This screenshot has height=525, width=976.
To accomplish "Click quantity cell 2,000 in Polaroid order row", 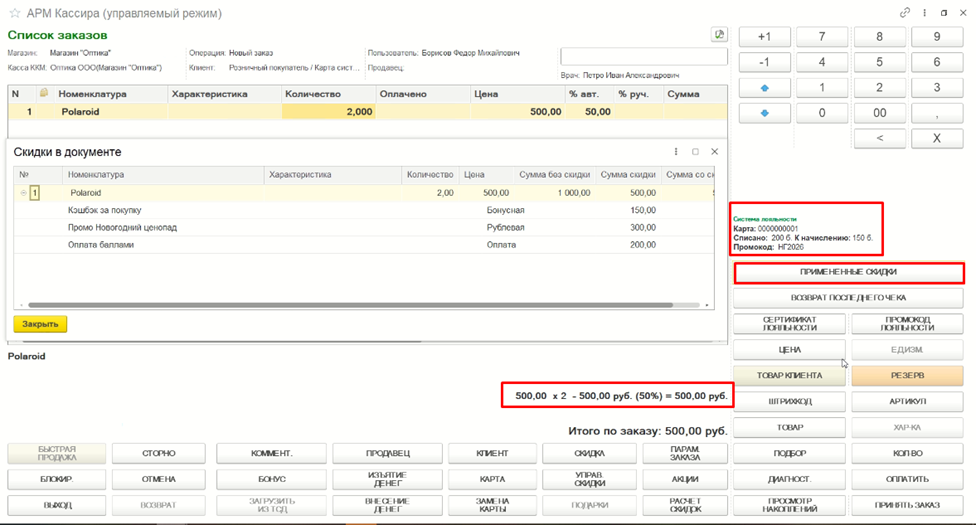I will click(328, 112).
